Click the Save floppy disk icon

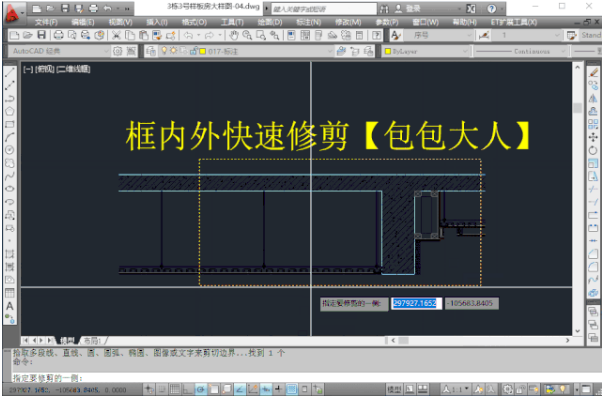point(41,36)
